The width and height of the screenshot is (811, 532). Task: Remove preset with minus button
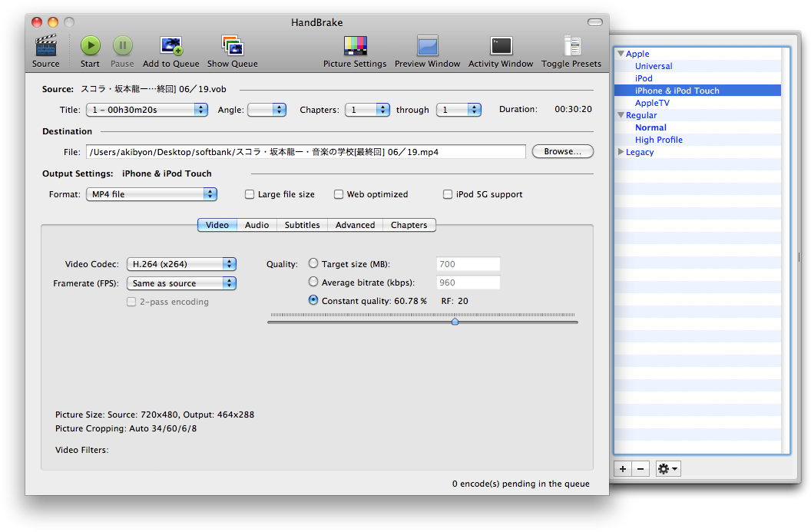tap(641, 469)
